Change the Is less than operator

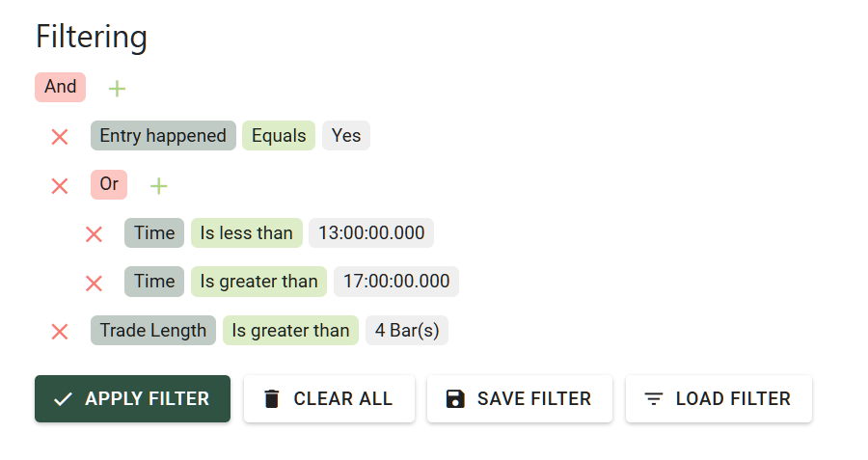click(246, 233)
